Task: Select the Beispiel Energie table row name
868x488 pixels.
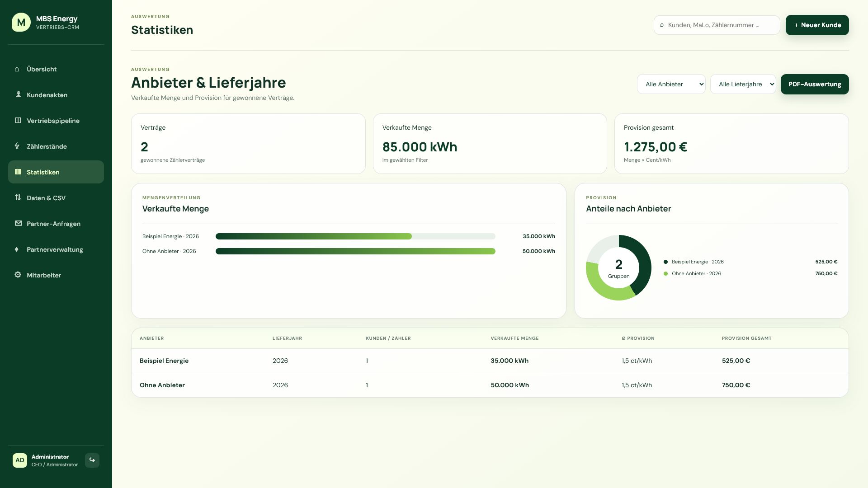Action: [x=164, y=361]
